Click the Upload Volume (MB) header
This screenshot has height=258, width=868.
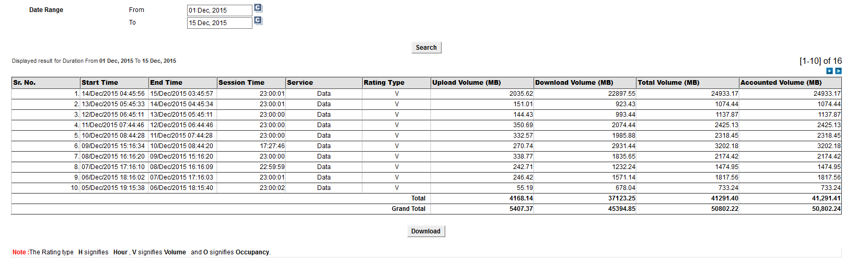click(x=467, y=83)
